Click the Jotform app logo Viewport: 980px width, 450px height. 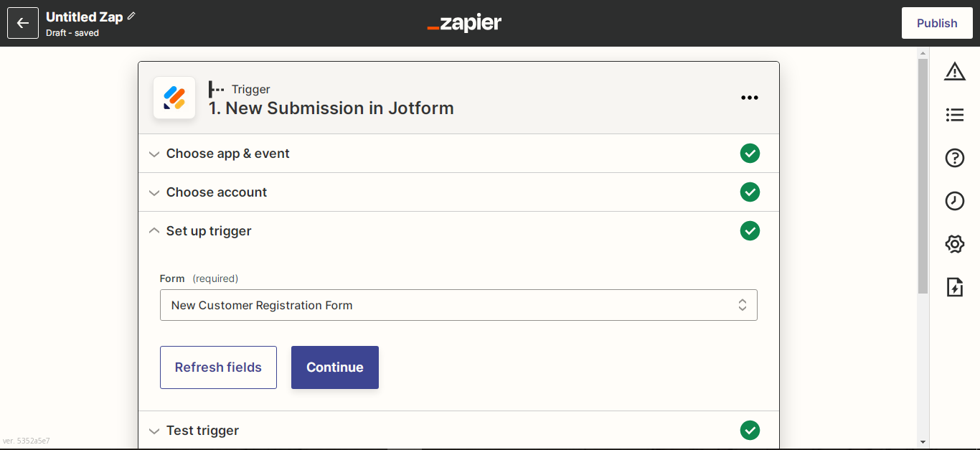tap(174, 98)
